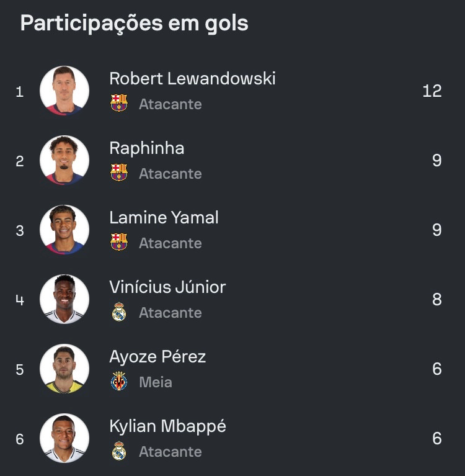
Task: Select Vinícius Júnior's profile picture
Action: 64,299
